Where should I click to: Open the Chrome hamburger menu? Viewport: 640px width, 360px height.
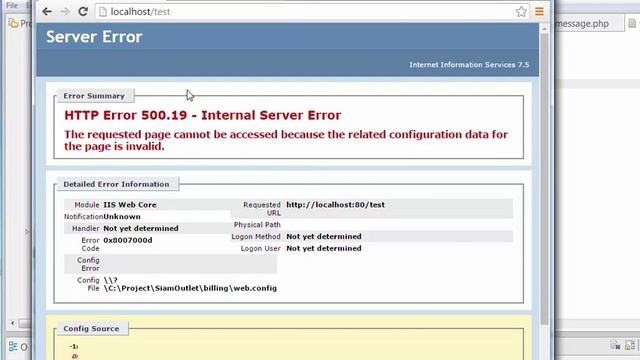pos(539,11)
